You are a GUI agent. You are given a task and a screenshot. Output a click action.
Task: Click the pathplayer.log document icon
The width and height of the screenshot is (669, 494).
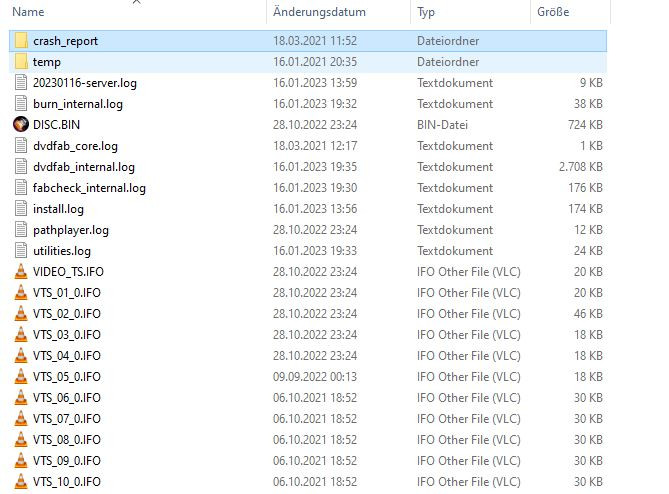pyautogui.click(x=21, y=230)
